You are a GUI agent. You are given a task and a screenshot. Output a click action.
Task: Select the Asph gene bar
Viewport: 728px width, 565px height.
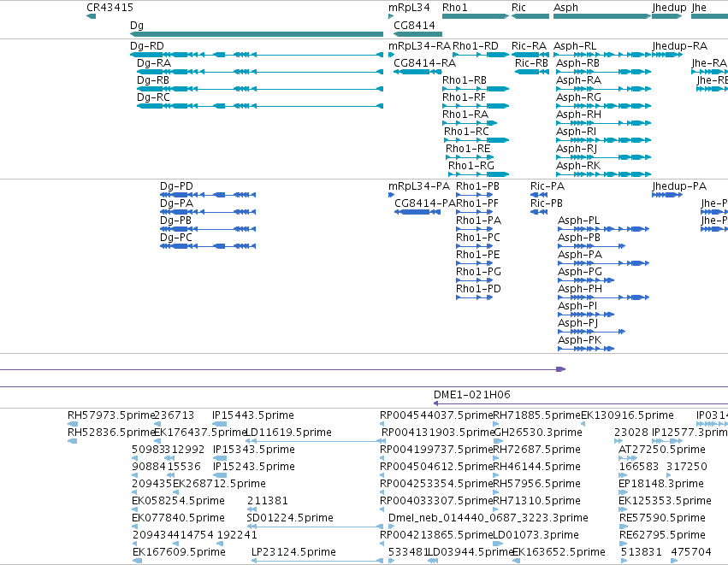coord(602,16)
